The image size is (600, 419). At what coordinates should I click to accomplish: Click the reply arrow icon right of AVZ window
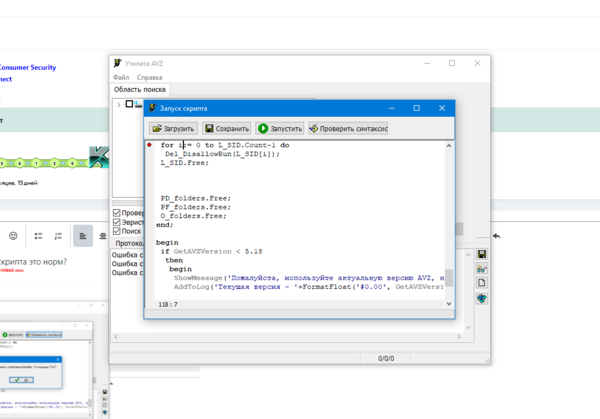click(x=497, y=236)
